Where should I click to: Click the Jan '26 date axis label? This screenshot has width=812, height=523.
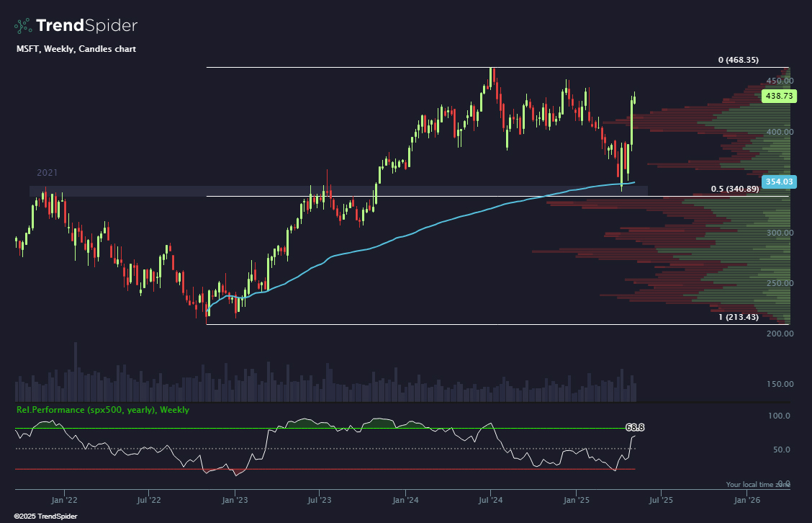(x=746, y=500)
